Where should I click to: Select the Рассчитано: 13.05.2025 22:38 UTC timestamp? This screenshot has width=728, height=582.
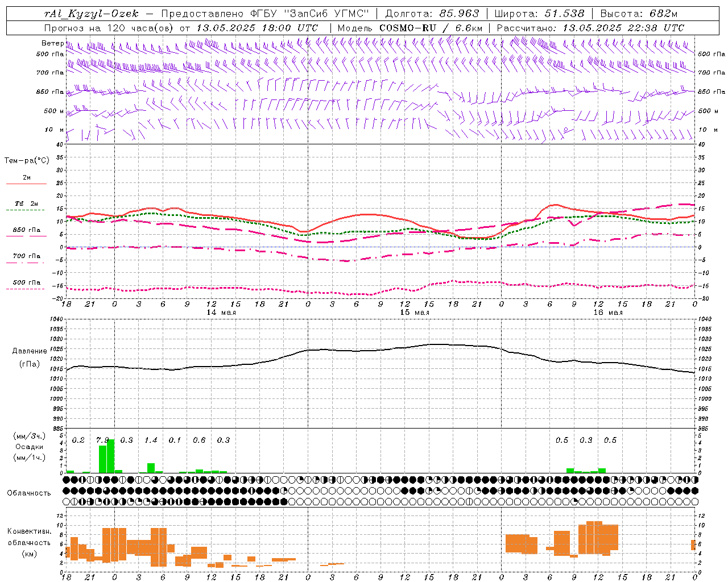pos(590,28)
